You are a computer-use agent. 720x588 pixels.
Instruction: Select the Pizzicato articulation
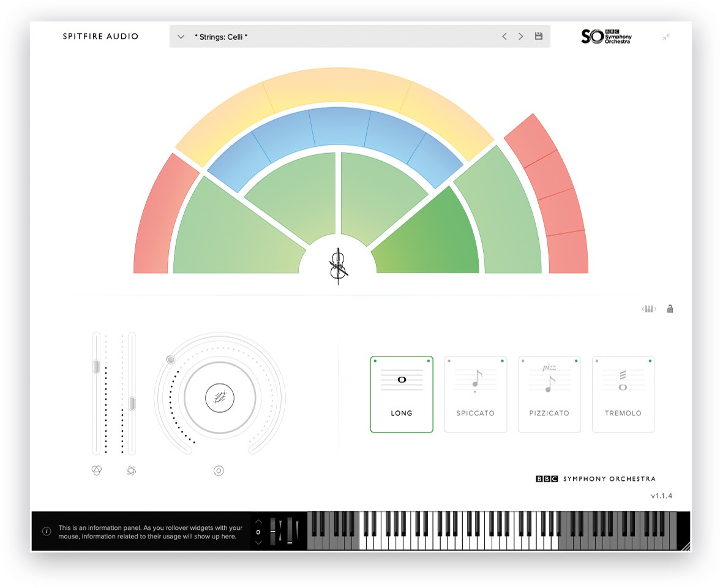pyautogui.click(x=549, y=394)
